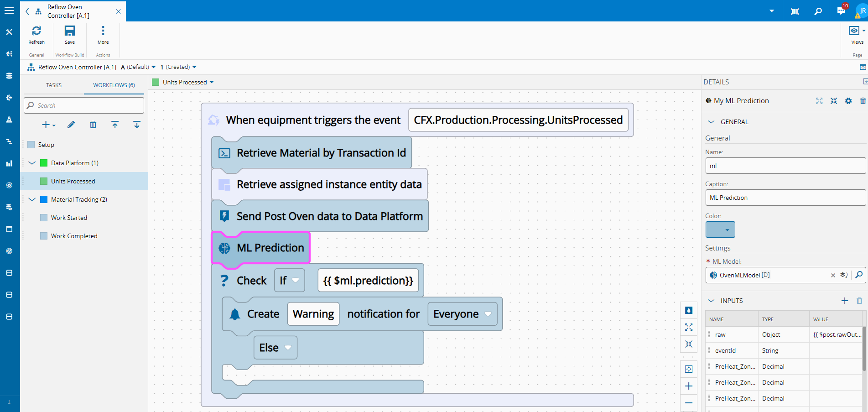Select the WORKFLOWS (6) tab

[x=114, y=85]
